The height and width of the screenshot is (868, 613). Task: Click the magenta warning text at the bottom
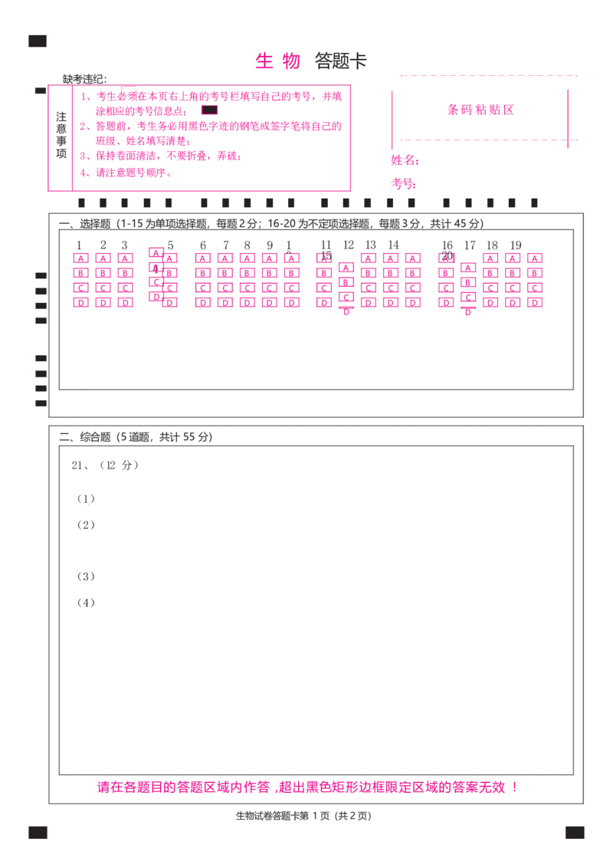[x=306, y=787]
